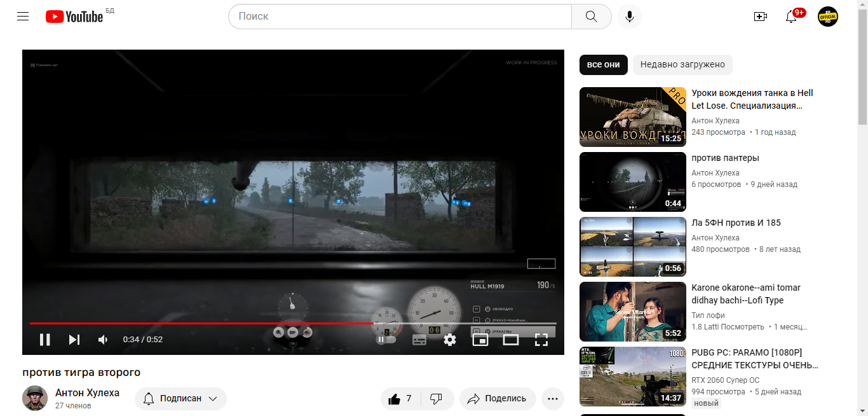Image resolution: width=868 pixels, height=416 pixels.
Task: Seek on the red progress bar
Action: coord(293,323)
